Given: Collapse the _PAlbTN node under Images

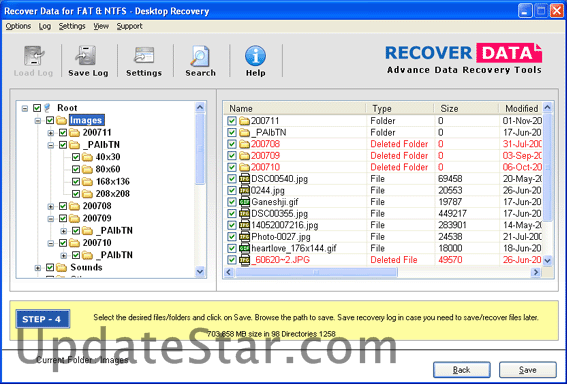Looking at the screenshot, I should click(51, 145).
